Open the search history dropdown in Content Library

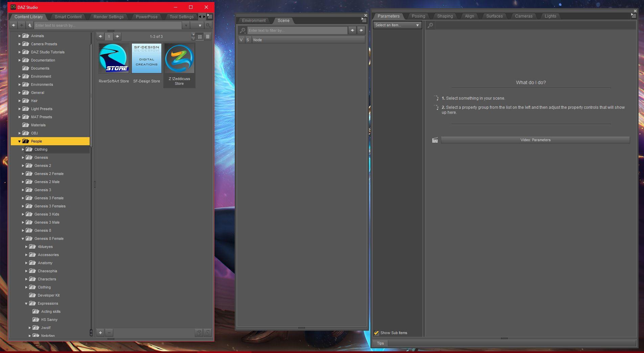[x=186, y=25]
